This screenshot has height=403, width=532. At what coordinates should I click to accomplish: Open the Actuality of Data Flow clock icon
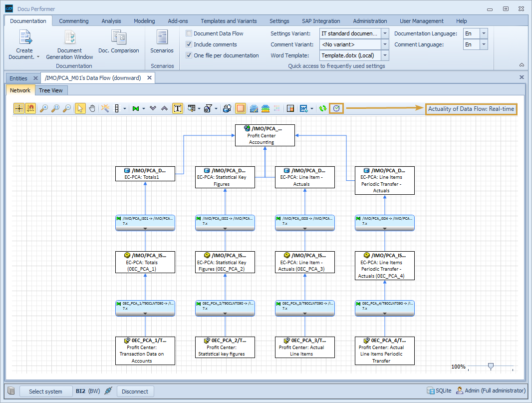(x=336, y=108)
